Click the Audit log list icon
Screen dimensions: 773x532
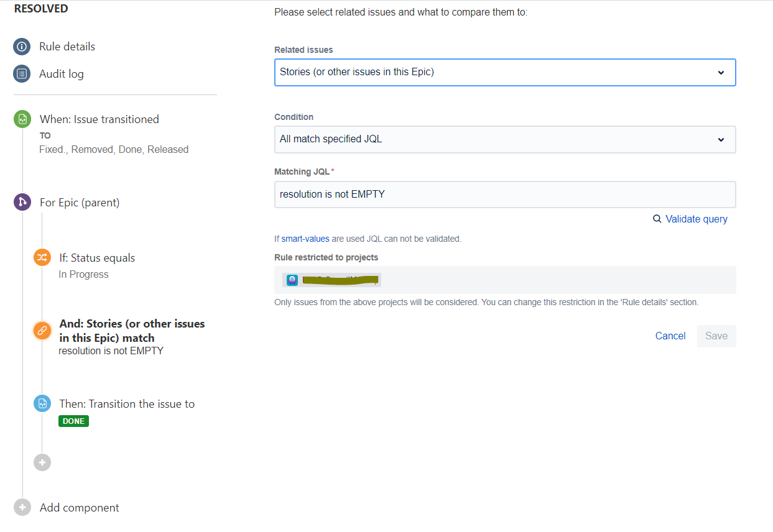22,74
